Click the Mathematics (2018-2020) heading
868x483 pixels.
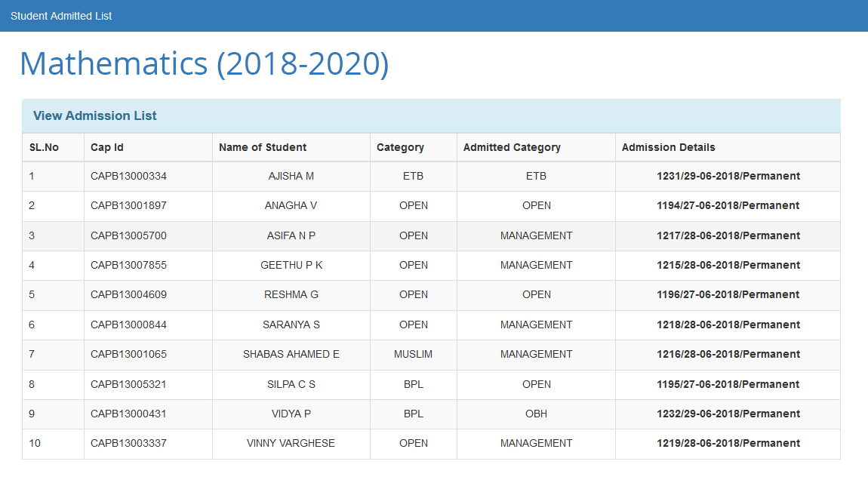(204, 64)
